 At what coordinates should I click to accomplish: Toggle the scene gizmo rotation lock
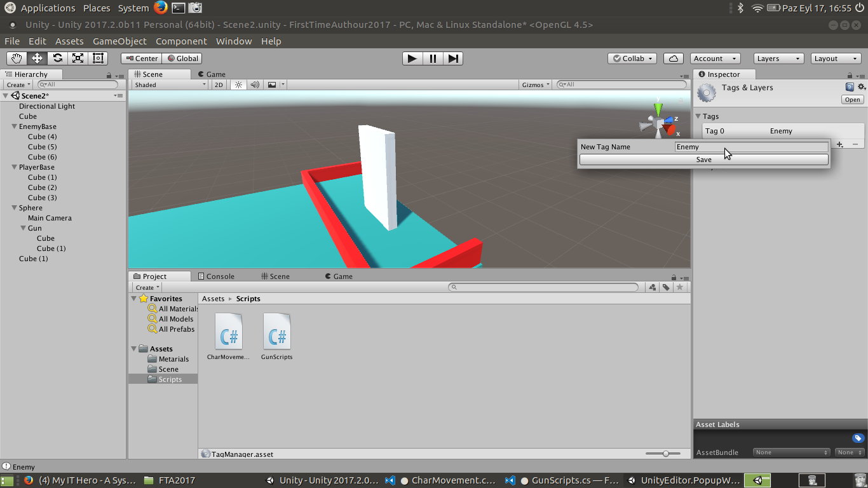(681, 100)
